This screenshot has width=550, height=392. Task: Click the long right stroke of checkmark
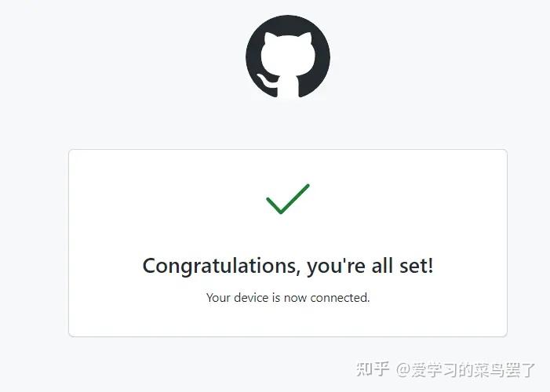295,199
